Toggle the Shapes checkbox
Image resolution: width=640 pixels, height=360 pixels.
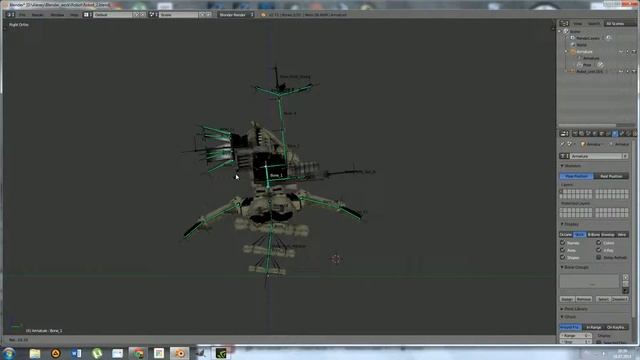point(562,258)
